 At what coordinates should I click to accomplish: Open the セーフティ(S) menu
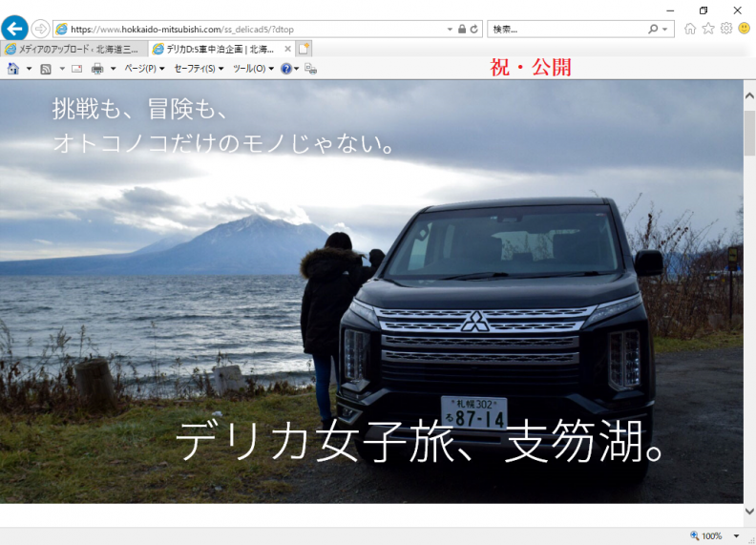[x=199, y=69]
